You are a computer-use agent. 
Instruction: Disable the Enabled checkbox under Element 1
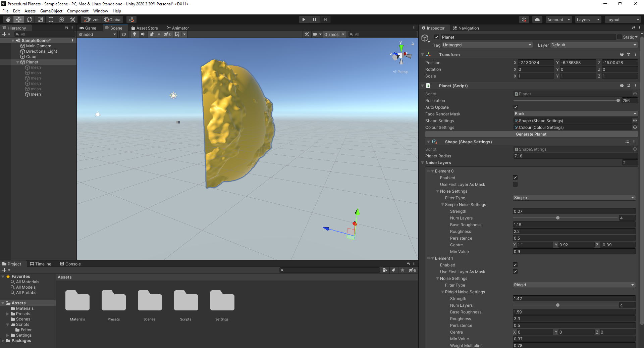[515, 265]
